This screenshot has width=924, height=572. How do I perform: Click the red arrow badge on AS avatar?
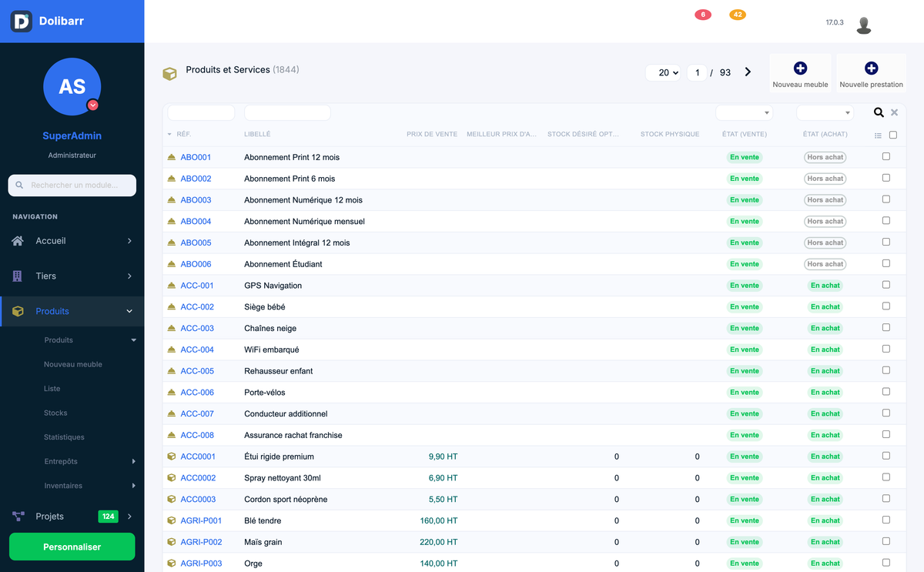92,105
